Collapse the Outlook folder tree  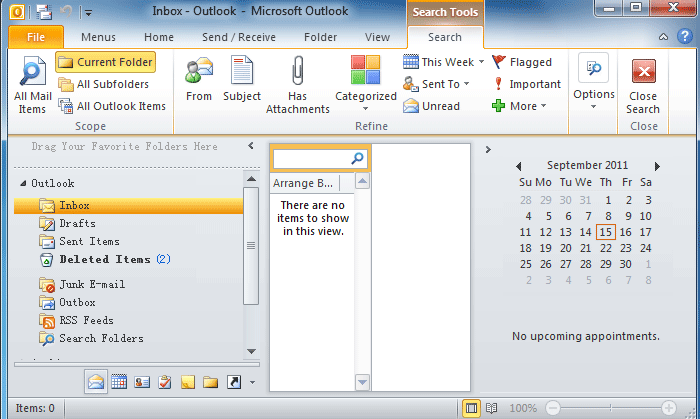pos(23,183)
